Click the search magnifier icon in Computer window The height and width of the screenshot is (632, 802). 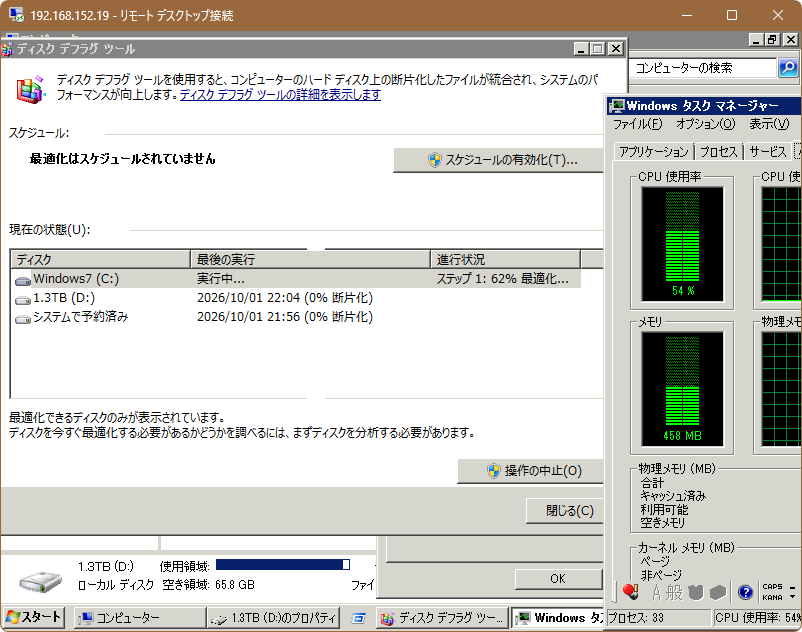788,67
